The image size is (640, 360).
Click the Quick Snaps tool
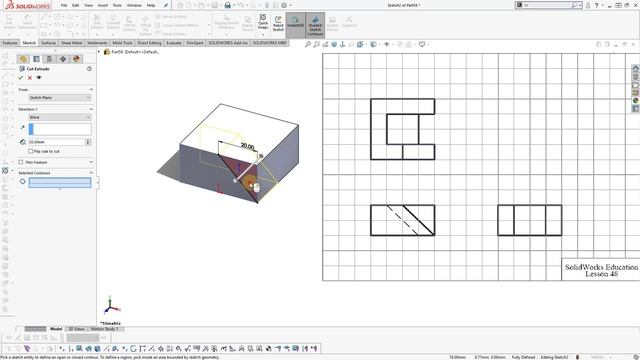click(263, 21)
